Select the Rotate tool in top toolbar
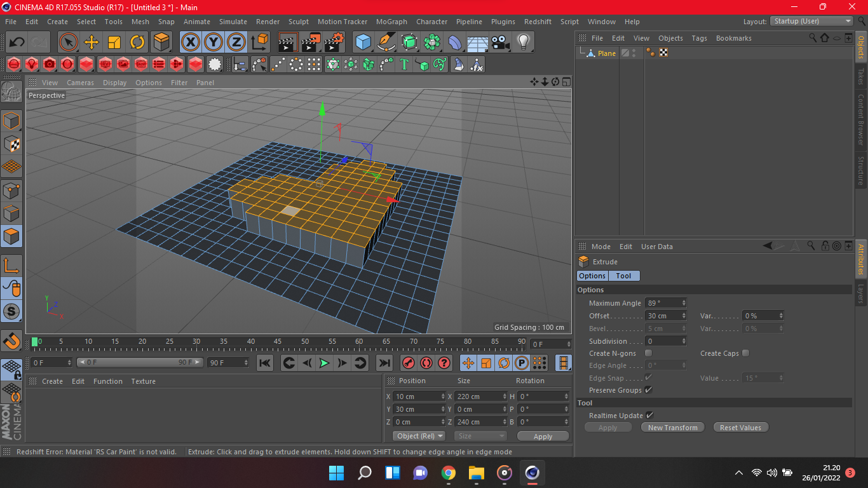 [x=137, y=43]
